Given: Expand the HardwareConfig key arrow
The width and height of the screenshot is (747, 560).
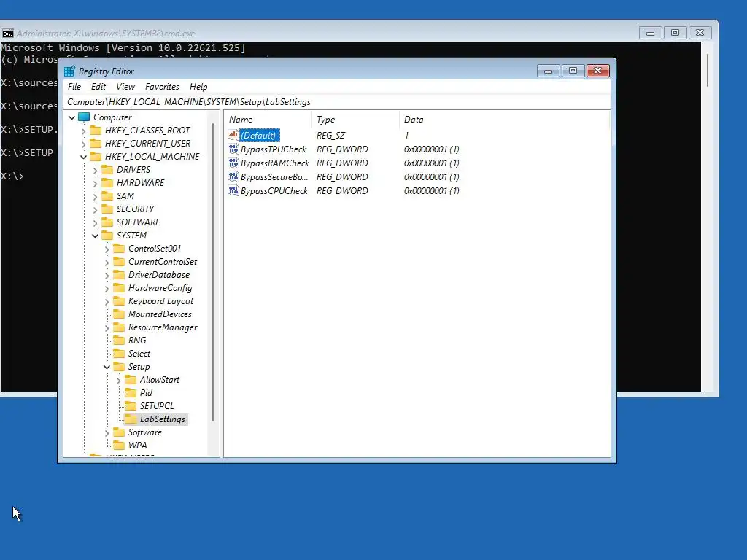Looking at the screenshot, I should click(107, 289).
